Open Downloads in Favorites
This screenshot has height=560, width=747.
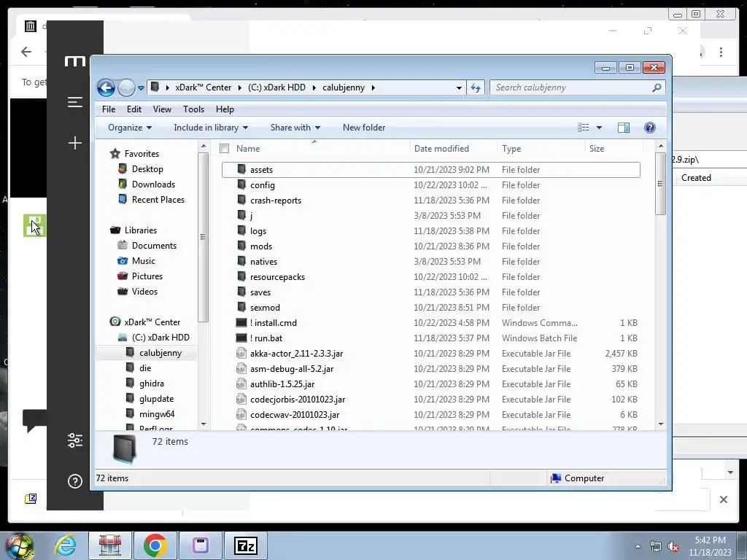click(153, 184)
